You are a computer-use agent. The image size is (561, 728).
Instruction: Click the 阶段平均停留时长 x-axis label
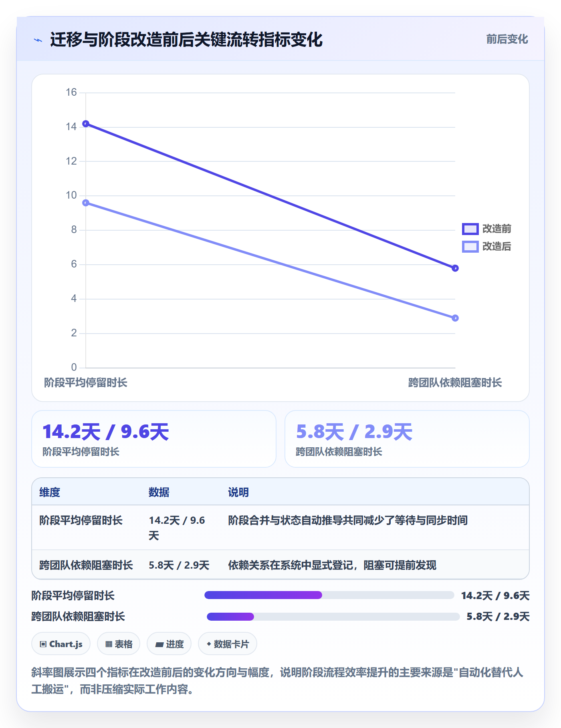86,383
